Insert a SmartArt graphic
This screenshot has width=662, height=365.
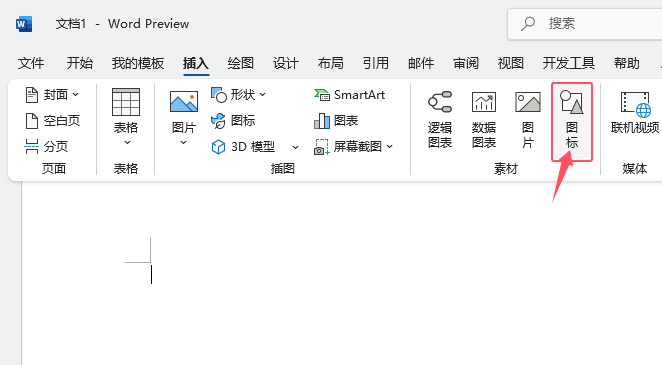coord(349,95)
